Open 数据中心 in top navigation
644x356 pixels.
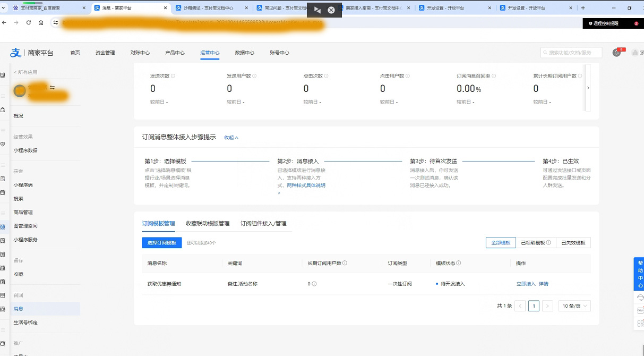[x=245, y=53]
